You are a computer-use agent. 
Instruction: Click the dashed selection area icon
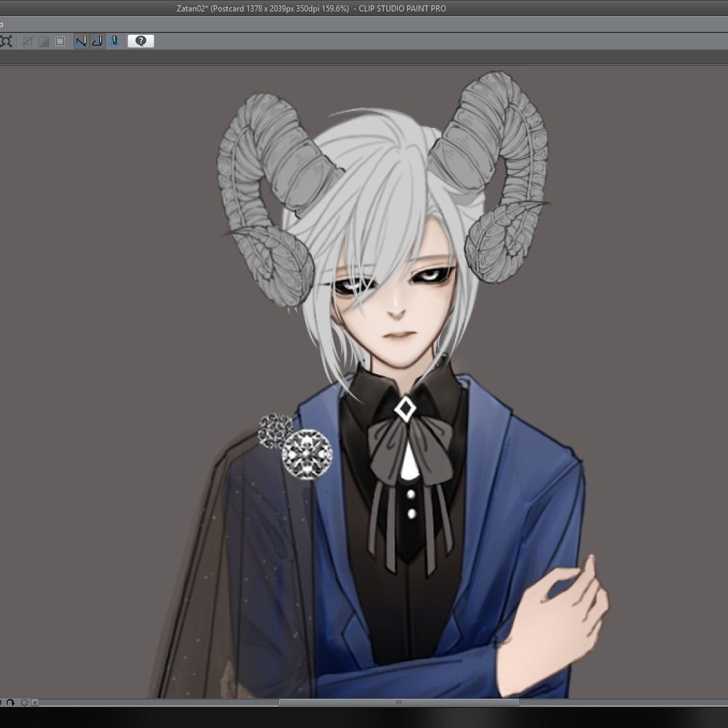click(60, 41)
